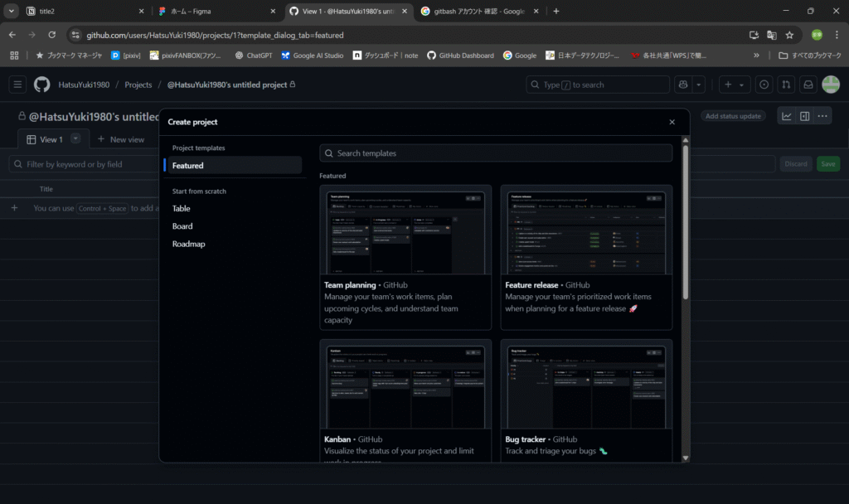Open the Copilot chat icon
The width and height of the screenshot is (849, 504).
click(x=683, y=85)
